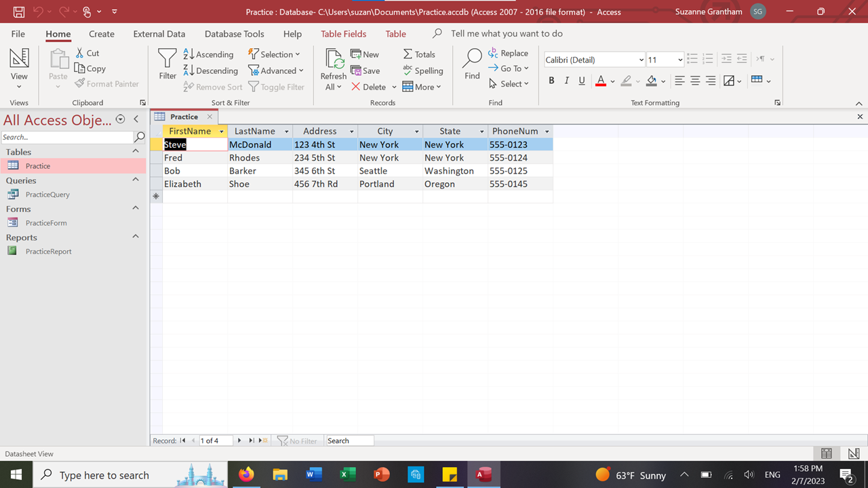Open the font name combo box
Screen dimensions: 868x488
click(594, 60)
